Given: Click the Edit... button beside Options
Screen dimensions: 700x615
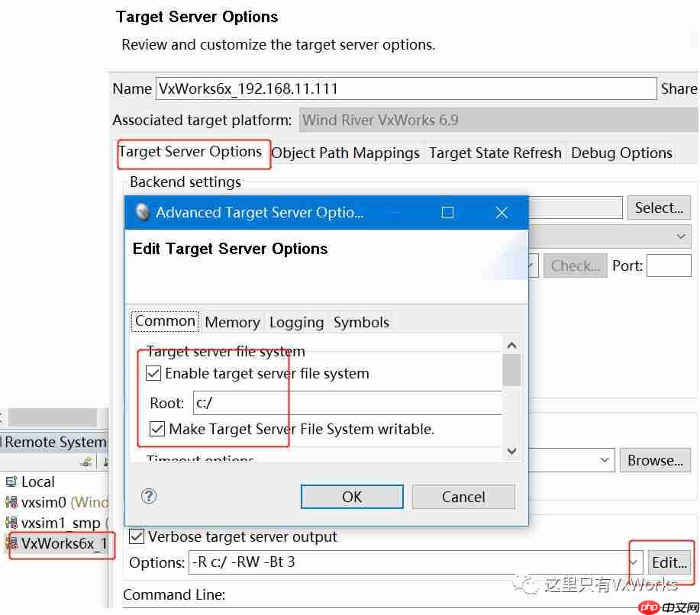Looking at the screenshot, I should point(669,562).
